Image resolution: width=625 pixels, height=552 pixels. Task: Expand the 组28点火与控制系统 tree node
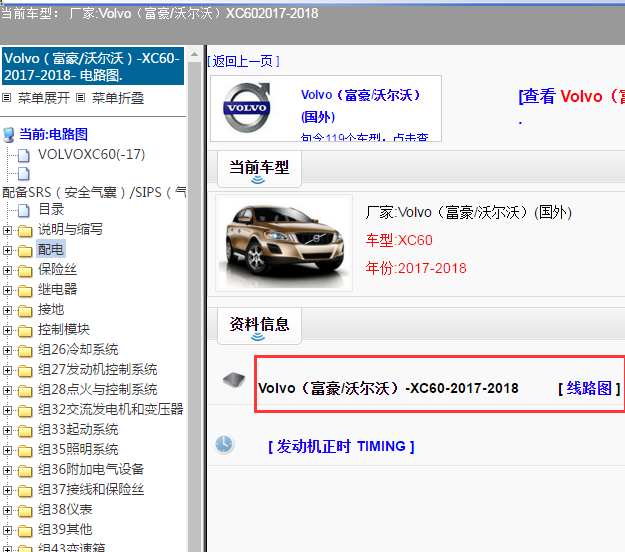pyautogui.click(x=7, y=390)
